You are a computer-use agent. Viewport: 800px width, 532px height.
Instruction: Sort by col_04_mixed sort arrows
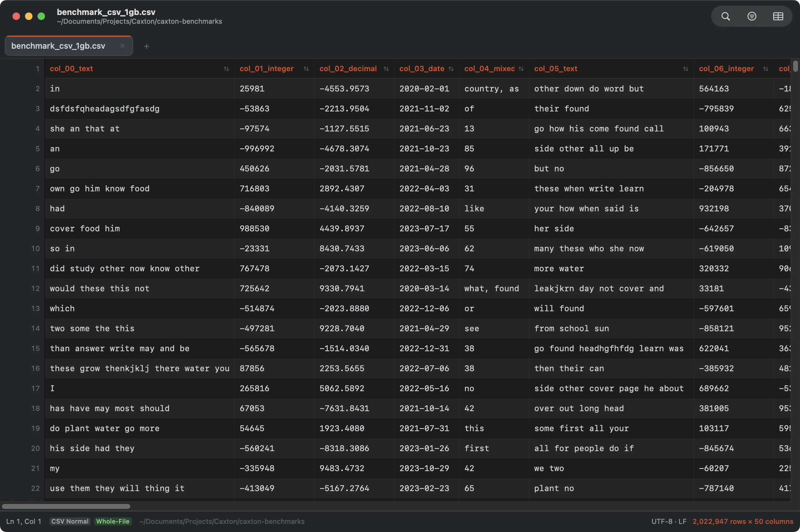[521, 69]
